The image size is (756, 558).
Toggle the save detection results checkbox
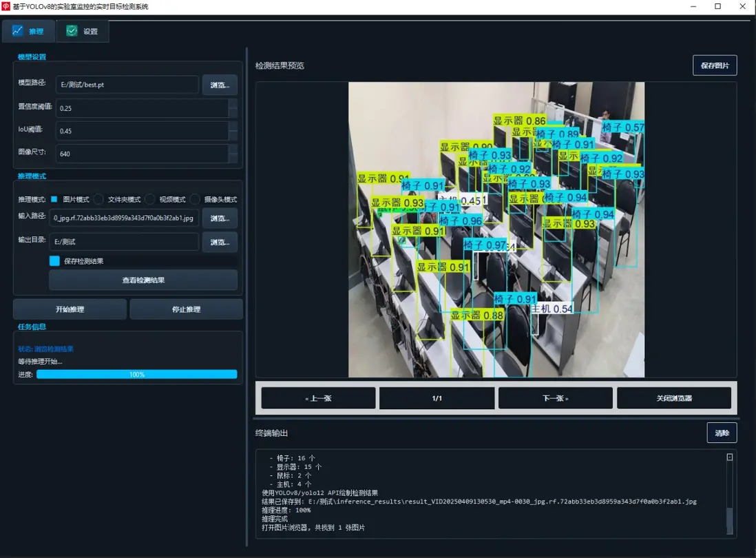pos(54,261)
